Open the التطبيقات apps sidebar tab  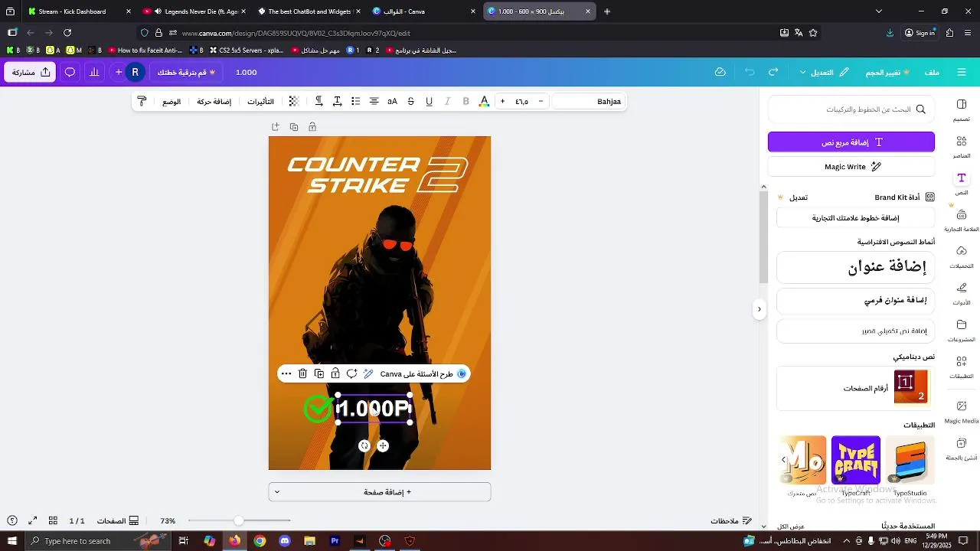click(x=962, y=367)
